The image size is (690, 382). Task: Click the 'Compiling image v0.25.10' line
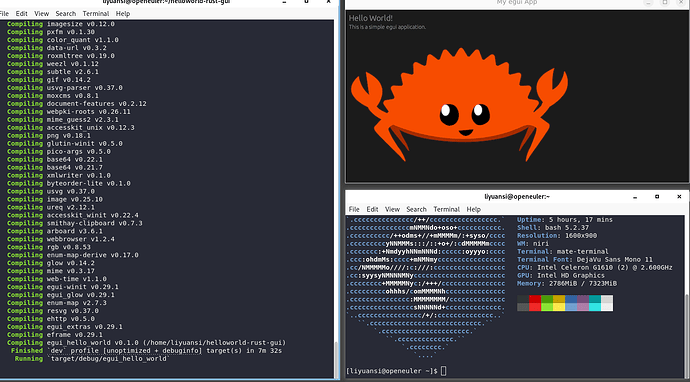pos(55,199)
